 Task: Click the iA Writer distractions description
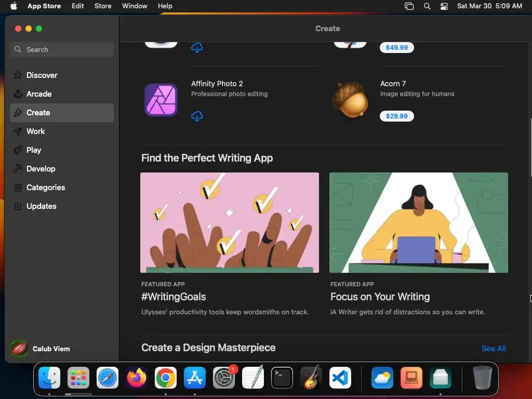407,312
